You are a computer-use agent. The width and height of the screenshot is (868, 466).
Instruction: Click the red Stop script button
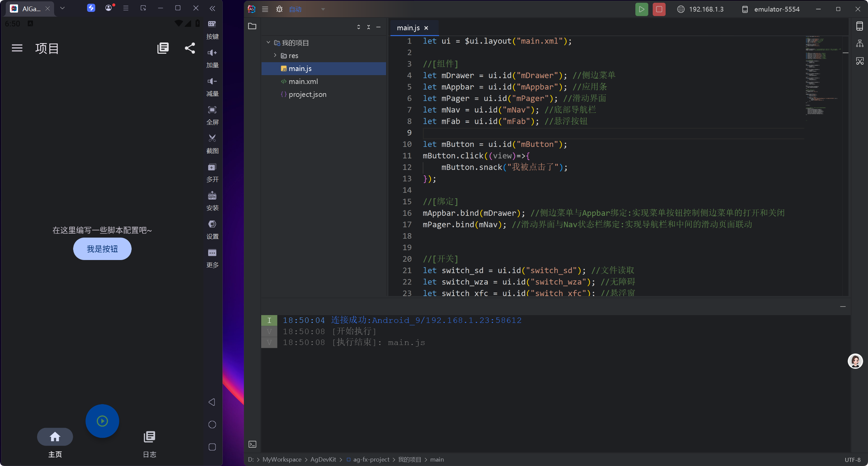pos(659,9)
